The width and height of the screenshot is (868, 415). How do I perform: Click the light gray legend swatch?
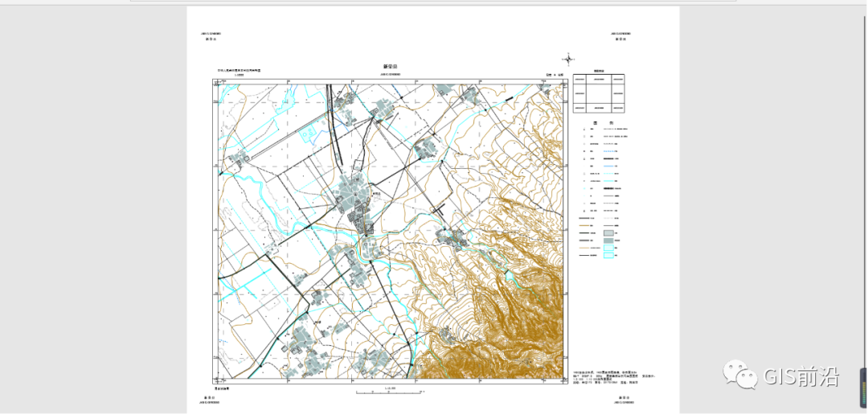[x=609, y=234]
